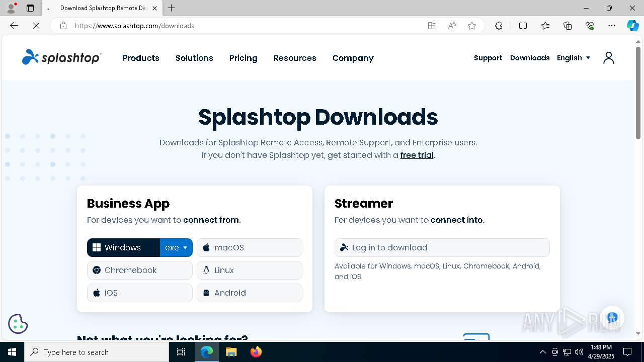This screenshot has width=644, height=362.
Task: Open Favorites list icon
Action: point(545,26)
